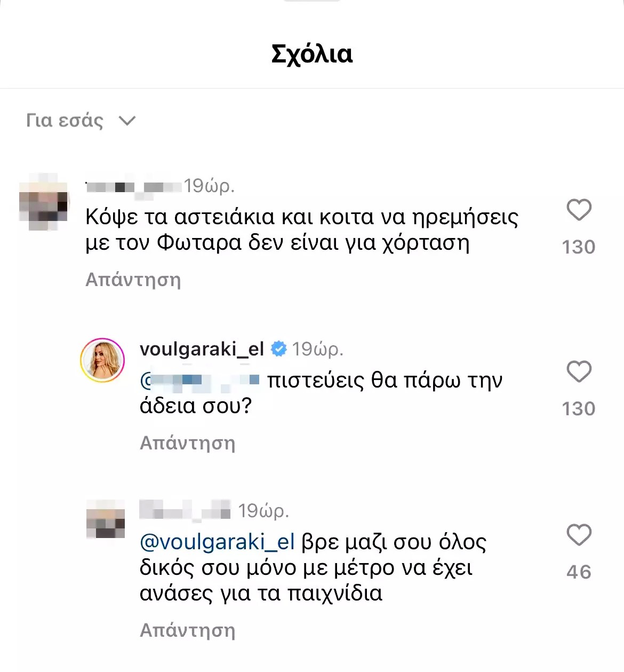Click the blue verified badge beside voulgaraki_el
624x672 pixels.
(278, 349)
